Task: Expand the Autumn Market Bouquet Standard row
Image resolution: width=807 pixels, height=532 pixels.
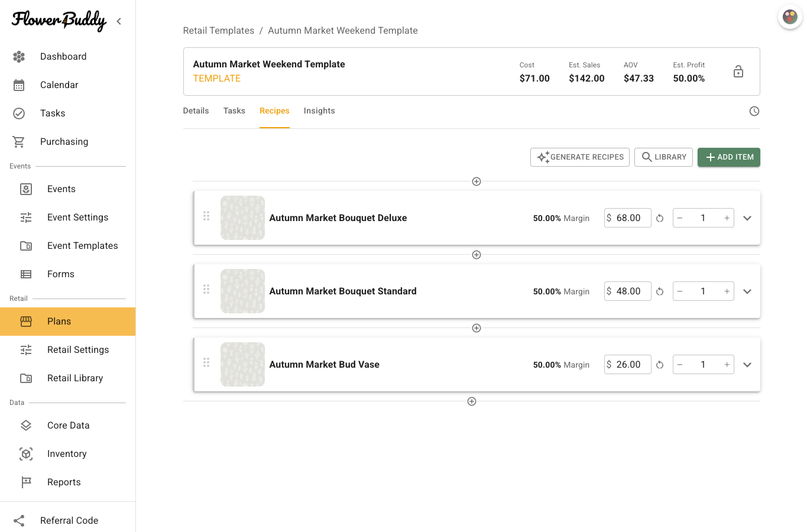Action: [x=747, y=291]
